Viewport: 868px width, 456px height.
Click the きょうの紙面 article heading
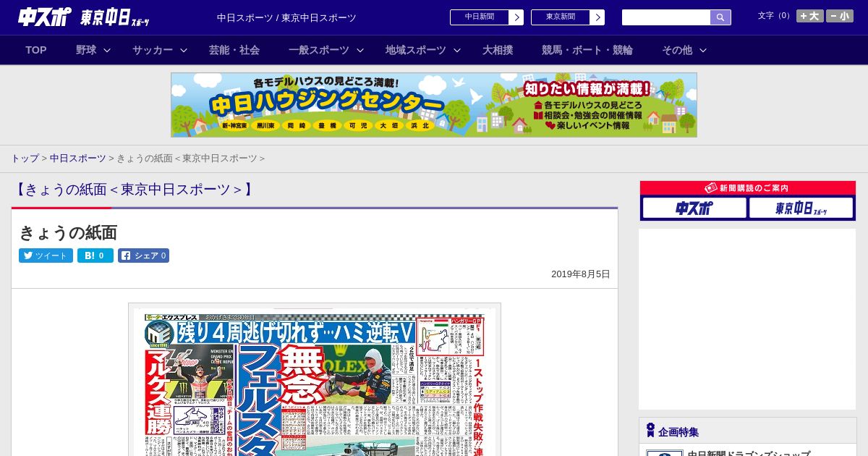pyautogui.click(x=68, y=232)
